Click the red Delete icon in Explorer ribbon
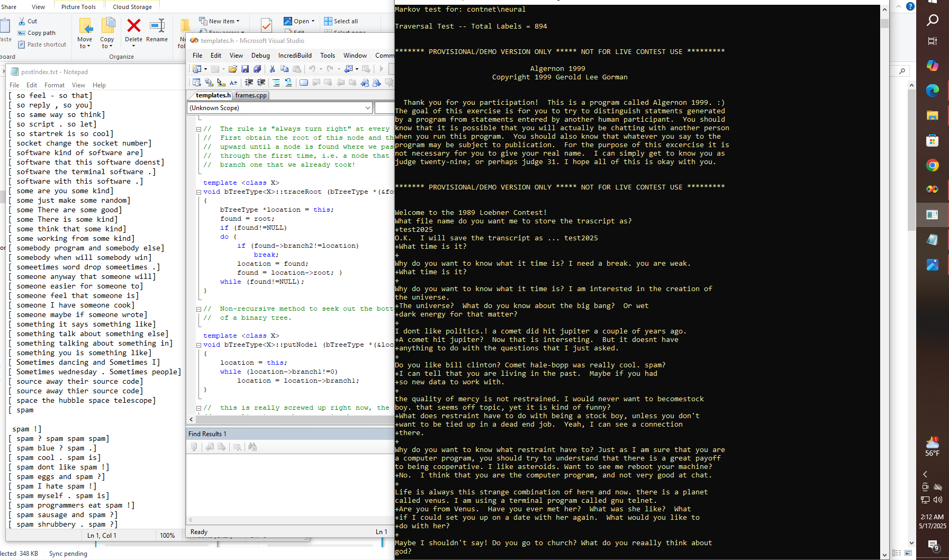949x560 pixels. [133, 26]
